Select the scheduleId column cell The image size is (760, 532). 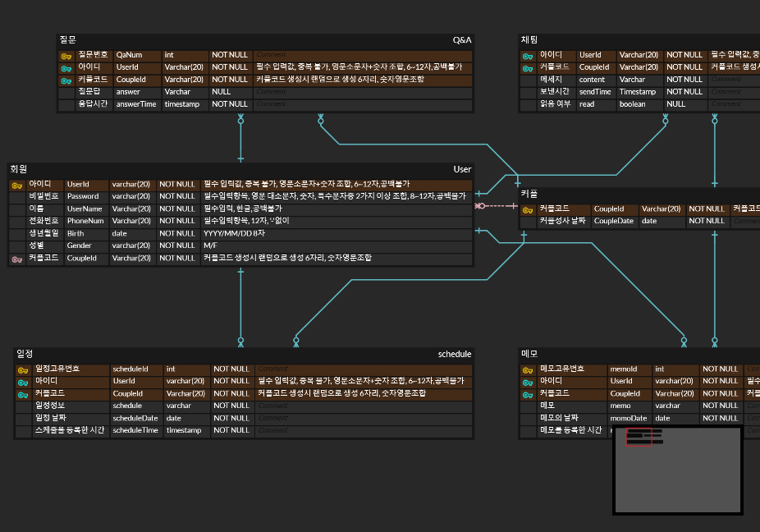tap(136, 369)
